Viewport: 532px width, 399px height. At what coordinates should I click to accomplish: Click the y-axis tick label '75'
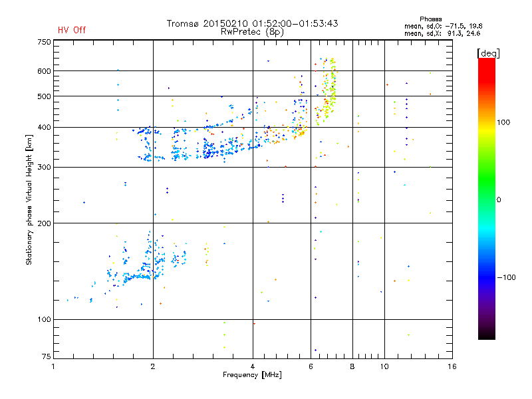coord(47,356)
